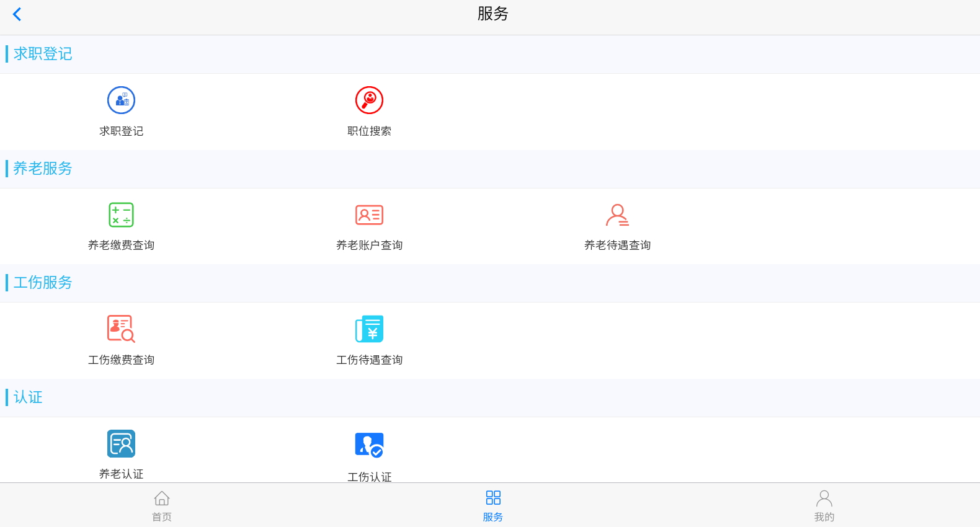Go back using the top-left arrow
980x527 pixels.
[x=17, y=14]
